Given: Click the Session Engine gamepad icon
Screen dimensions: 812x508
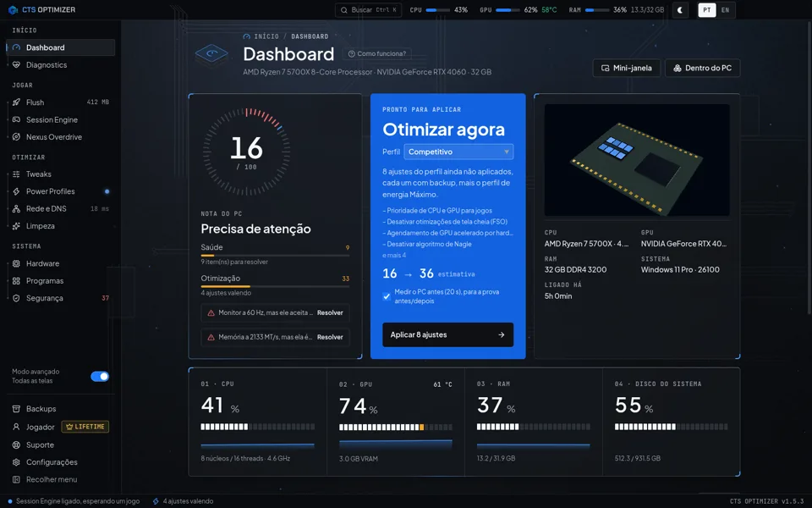Looking at the screenshot, I should (x=16, y=119).
